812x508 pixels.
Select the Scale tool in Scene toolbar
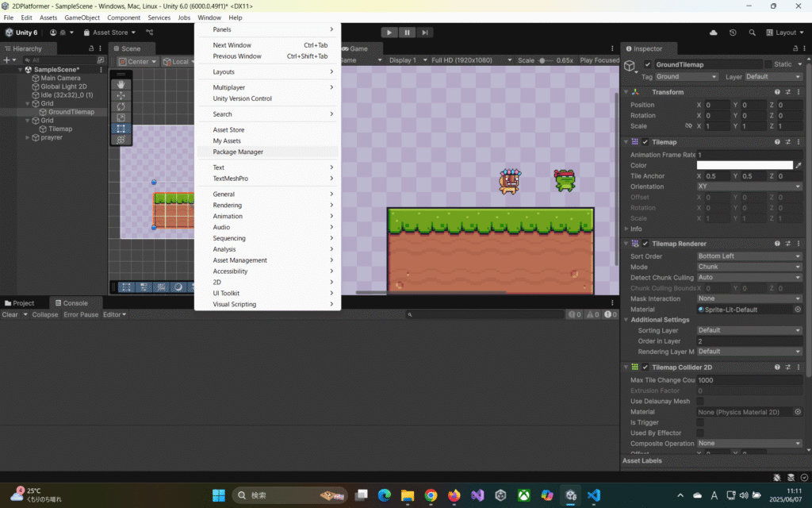121,117
